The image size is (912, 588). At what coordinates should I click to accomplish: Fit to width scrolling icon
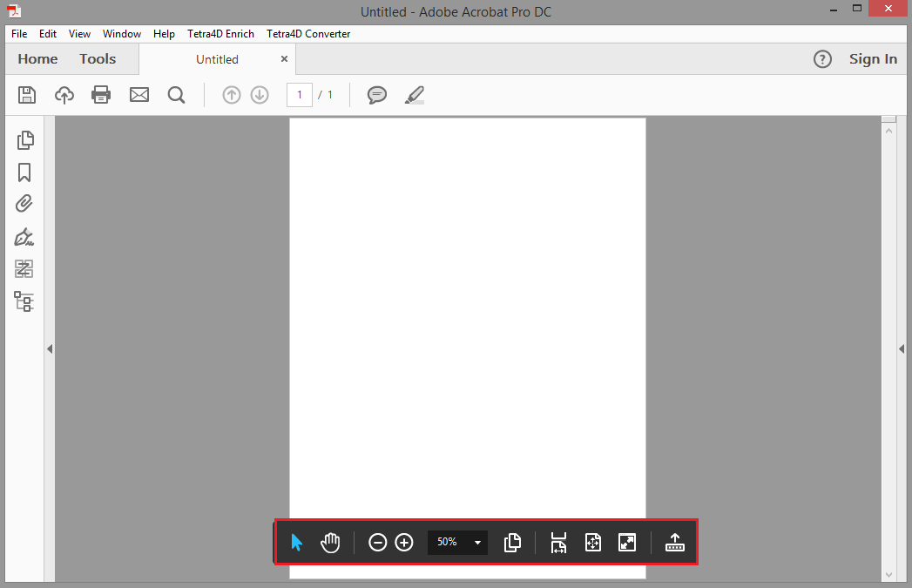tap(558, 543)
